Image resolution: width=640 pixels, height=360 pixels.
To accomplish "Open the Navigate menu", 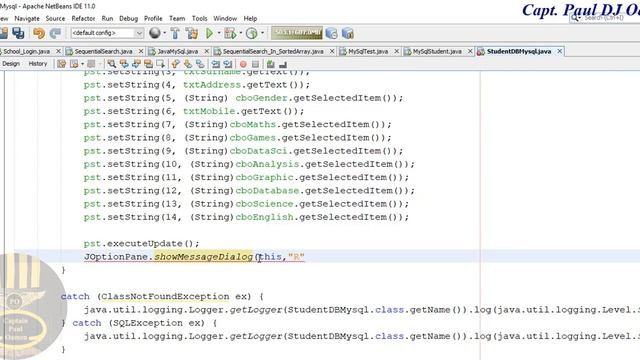I will 27,18.
